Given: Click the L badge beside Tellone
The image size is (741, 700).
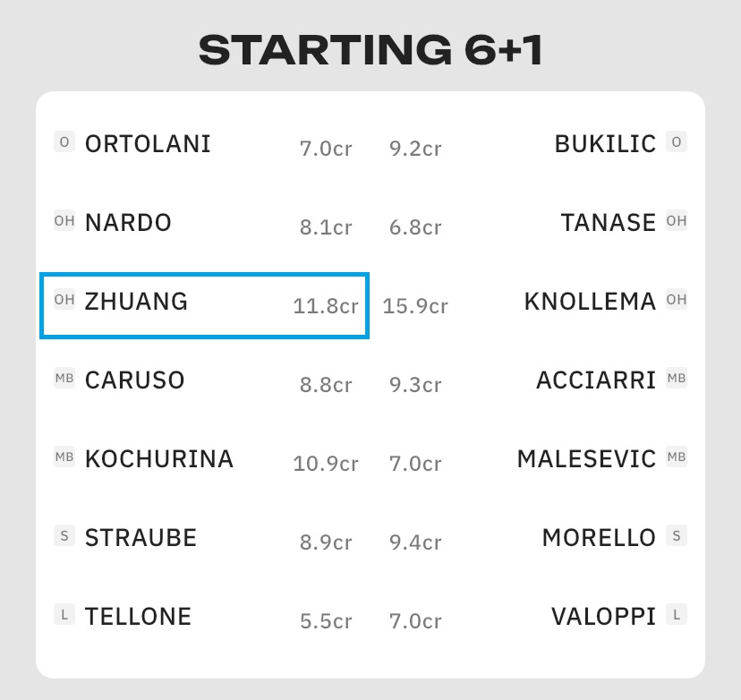Looking at the screenshot, I should (x=64, y=614).
